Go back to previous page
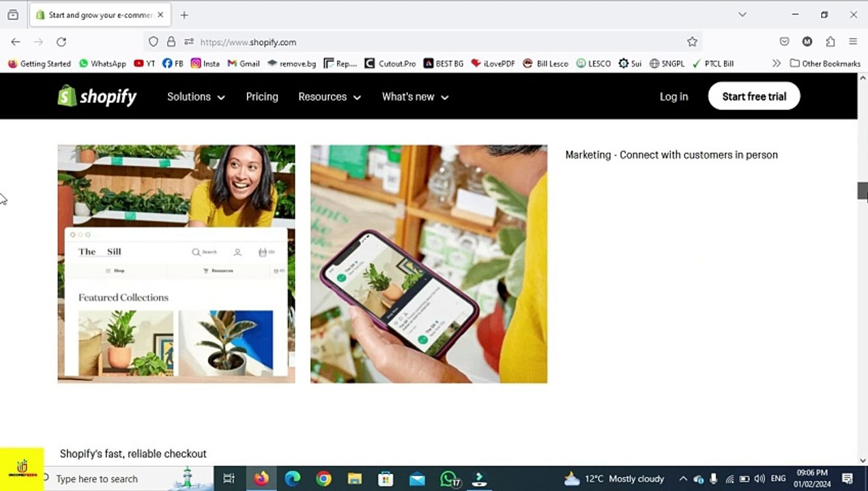 (15, 42)
